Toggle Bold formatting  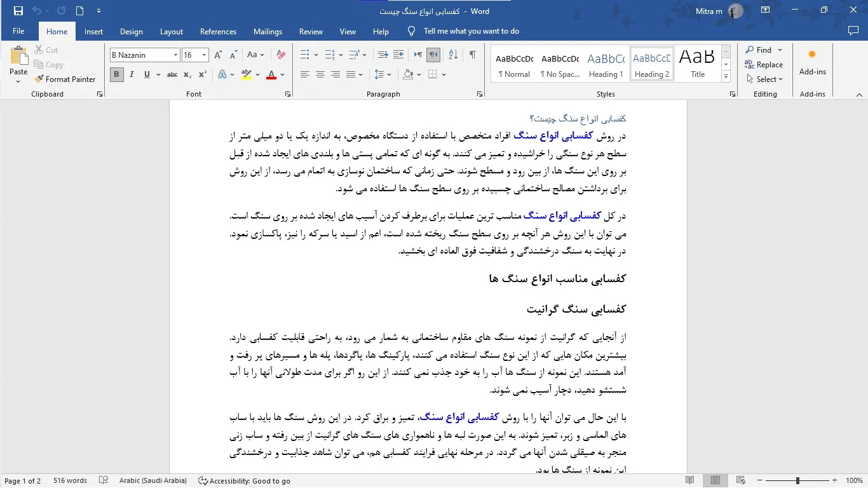[116, 75]
